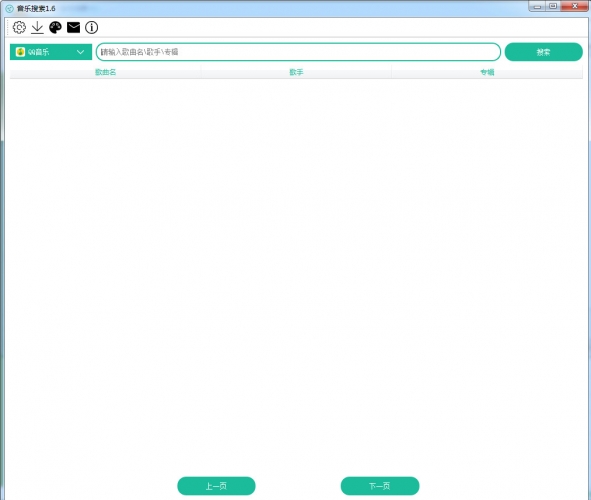Go to previous page with 上一页
This screenshot has height=500, width=591.
click(216, 486)
